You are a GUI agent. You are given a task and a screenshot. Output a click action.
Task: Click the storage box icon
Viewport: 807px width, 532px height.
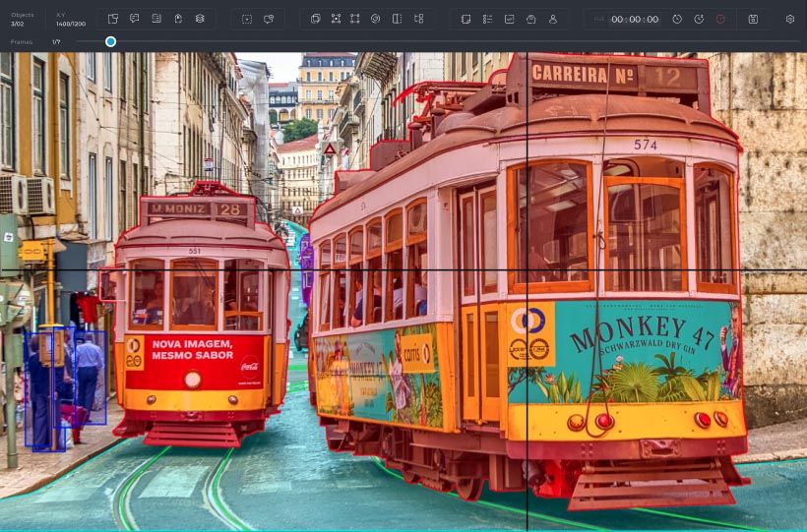point(531,19)
